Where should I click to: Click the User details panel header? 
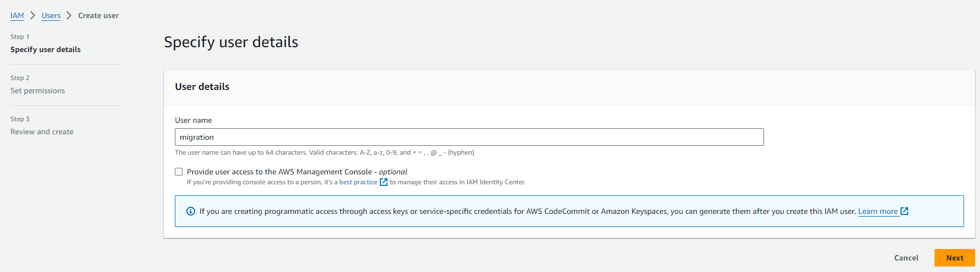[202, 87]
